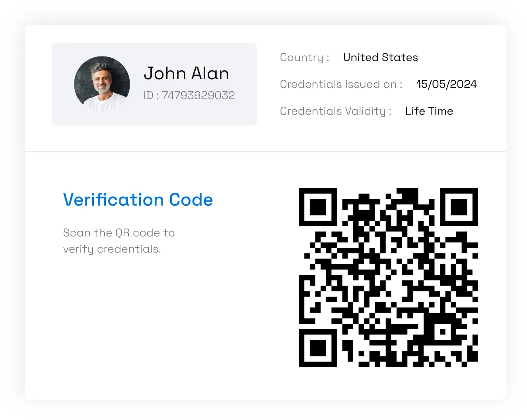Screen dimensions: 527x420
Task: Click the Country label
Action: pyautogui.click(x=305, y=58)
